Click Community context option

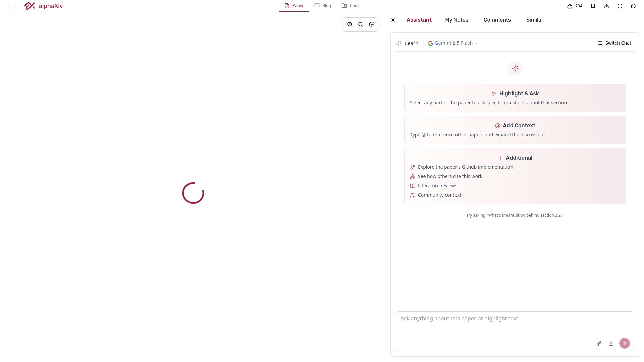(x=436, y=195)
